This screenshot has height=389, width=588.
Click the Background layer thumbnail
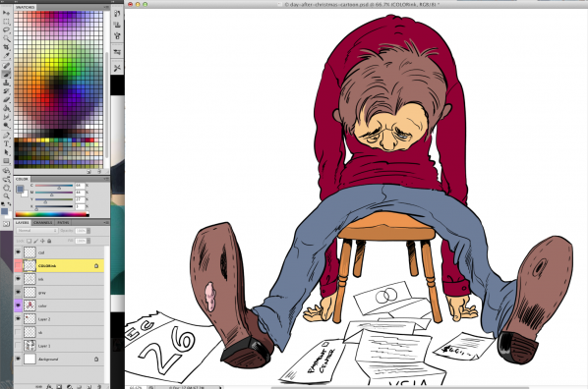coord(30,359)
